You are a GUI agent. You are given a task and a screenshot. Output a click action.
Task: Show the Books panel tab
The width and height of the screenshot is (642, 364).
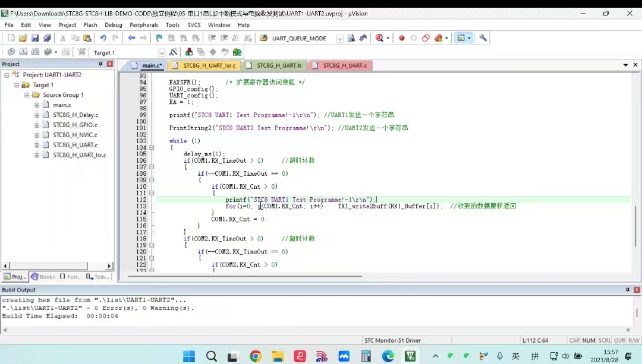click(43, 277)
